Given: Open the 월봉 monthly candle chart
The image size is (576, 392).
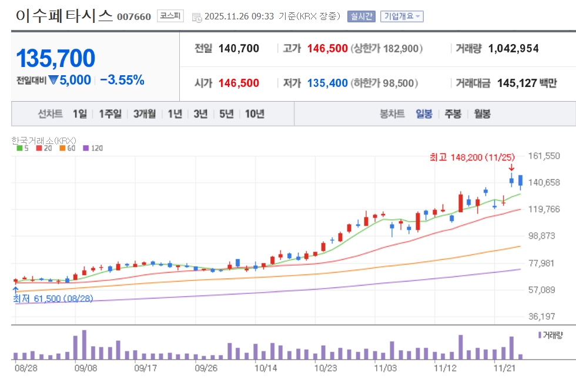Looking at the screenshot, I should pos(482,114).
